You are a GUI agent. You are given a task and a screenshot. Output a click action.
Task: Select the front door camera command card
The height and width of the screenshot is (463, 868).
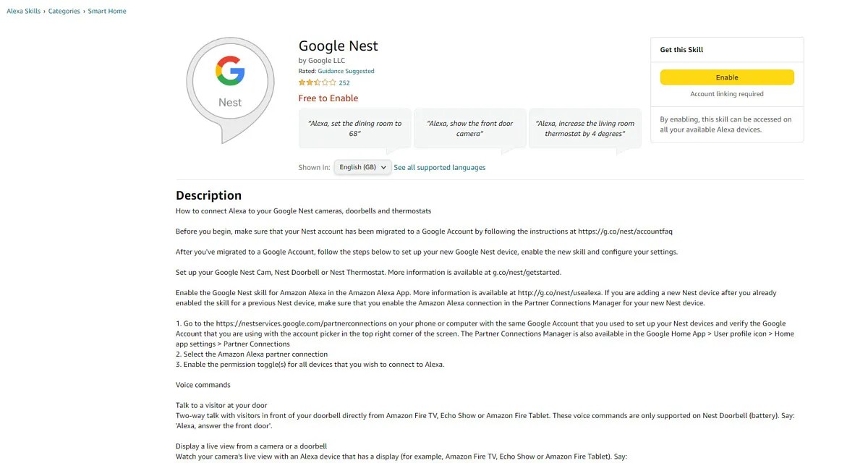point(469,129)
